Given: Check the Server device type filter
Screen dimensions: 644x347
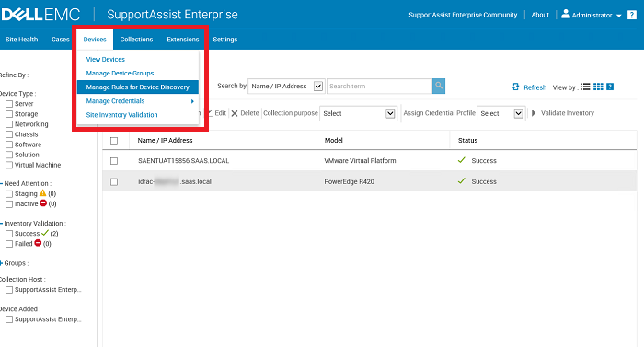Looking at the screenshot, I should tap(9, 104).
